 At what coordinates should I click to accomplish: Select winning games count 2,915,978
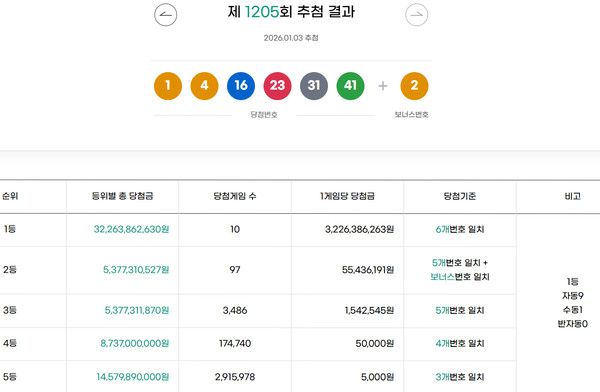pyautogui.click(x=235, y=377)
